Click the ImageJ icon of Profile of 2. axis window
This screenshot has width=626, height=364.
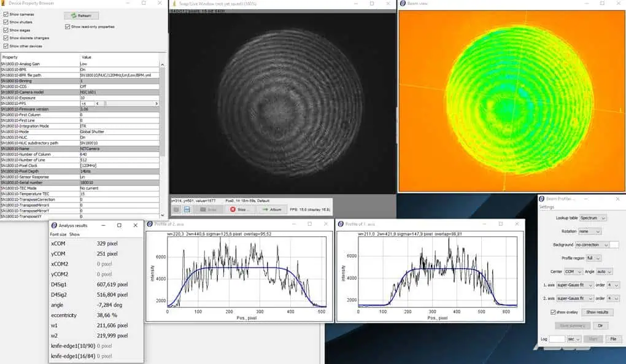150,224
